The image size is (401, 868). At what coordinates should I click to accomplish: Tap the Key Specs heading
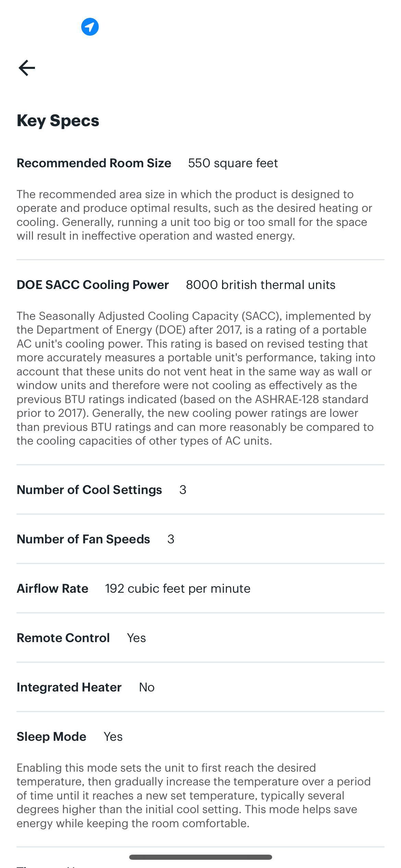(x=58, y=121)
